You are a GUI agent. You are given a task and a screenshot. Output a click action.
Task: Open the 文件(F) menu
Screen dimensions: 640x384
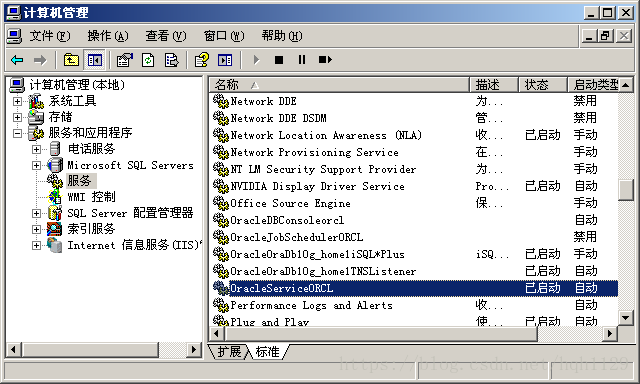tap(49, 36)
